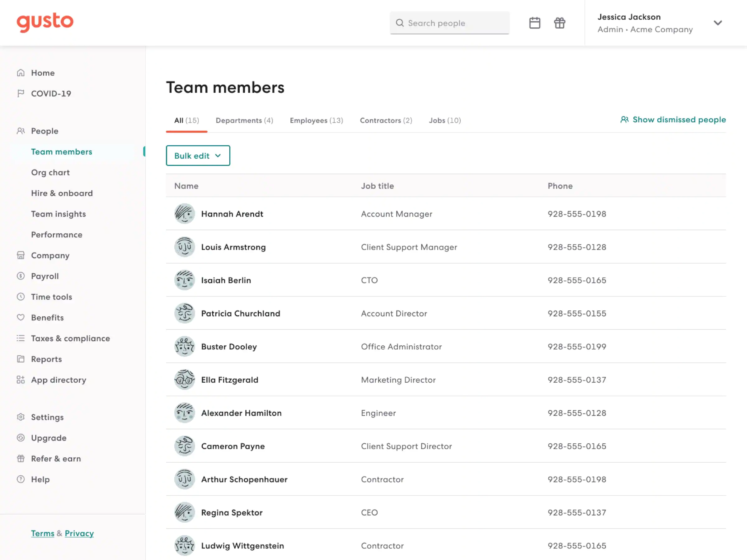Click the search magnifier icon
This screenshot has width=747, height=560.
(x=400, y=23)
